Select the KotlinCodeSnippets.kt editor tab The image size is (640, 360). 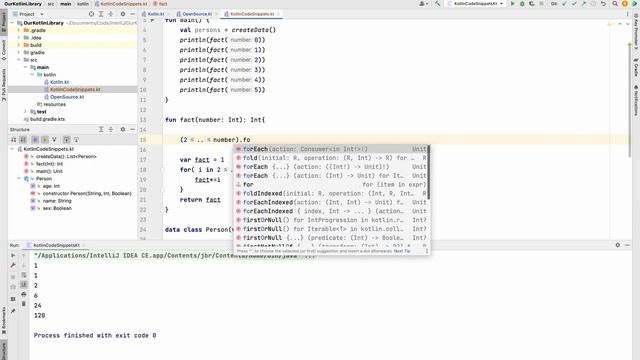[252, 14]
